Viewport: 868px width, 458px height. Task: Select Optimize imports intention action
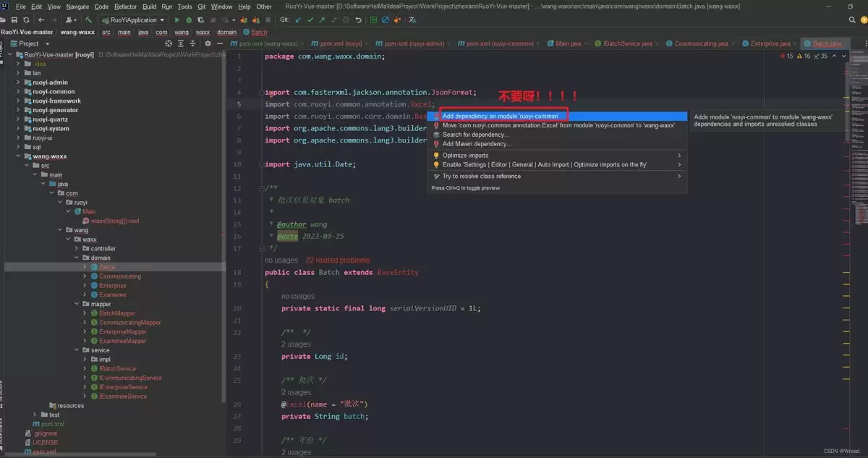point(557,156)
